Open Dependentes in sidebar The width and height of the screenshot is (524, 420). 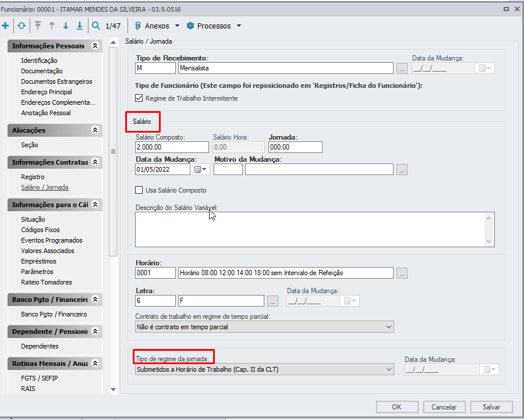(40, 346)
